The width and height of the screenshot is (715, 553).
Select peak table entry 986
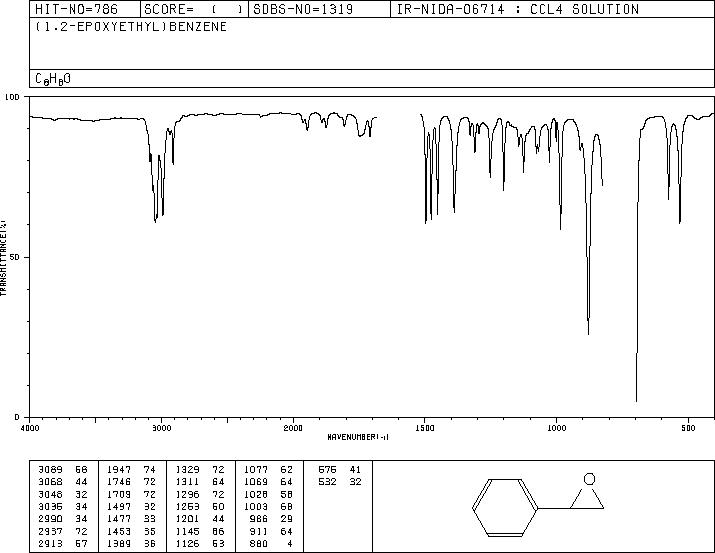point(259,519)
